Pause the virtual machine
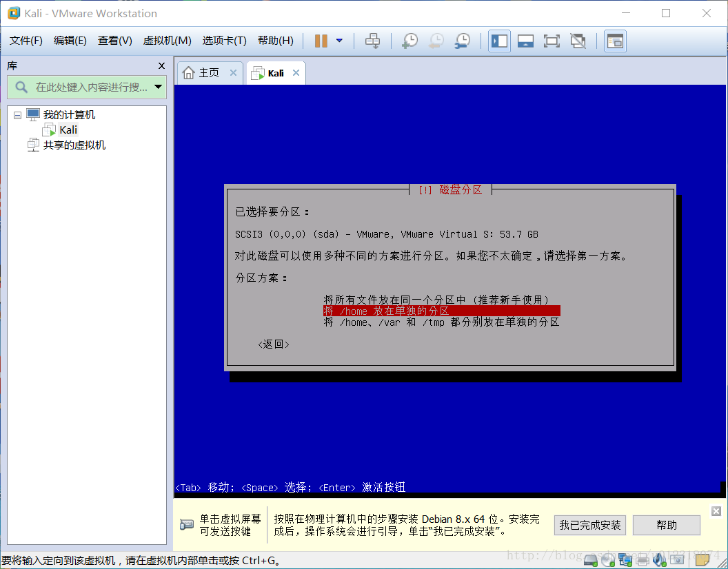 pos(321,41)
